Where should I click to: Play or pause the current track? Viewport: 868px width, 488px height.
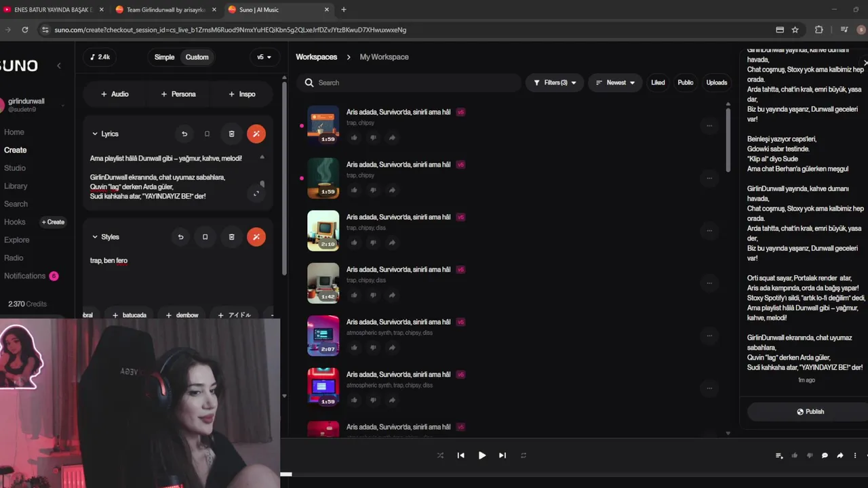coord(481,455)
